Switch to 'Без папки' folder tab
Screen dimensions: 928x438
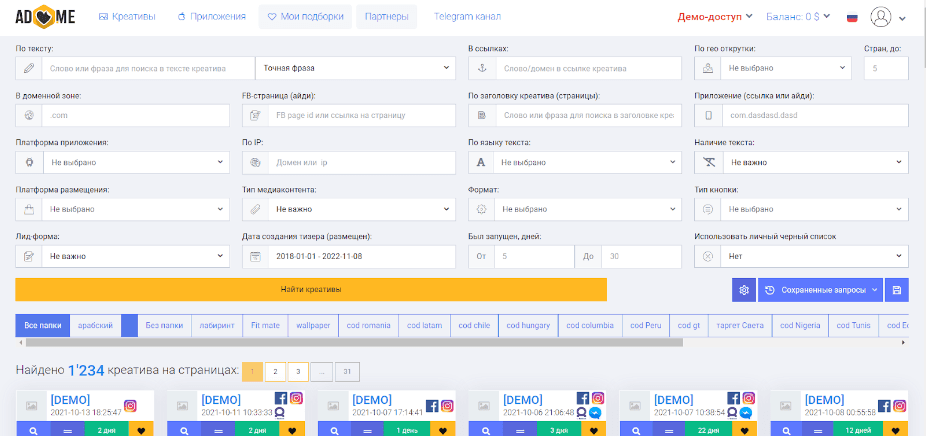164,326
